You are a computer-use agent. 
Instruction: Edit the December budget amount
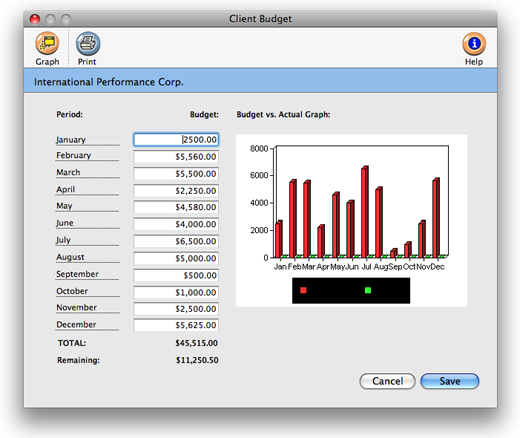pyautogui.click(x=176, y=325)
